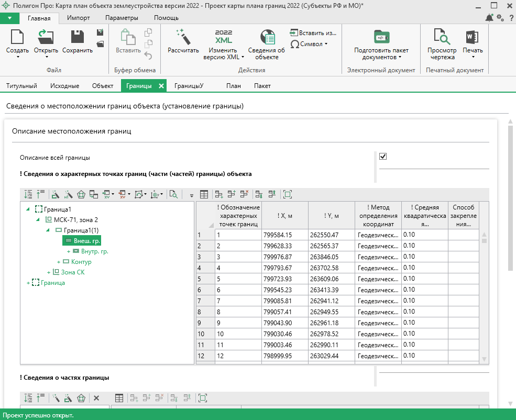Click the notification bell icon

pyautogui.click(x=489, y=18)
